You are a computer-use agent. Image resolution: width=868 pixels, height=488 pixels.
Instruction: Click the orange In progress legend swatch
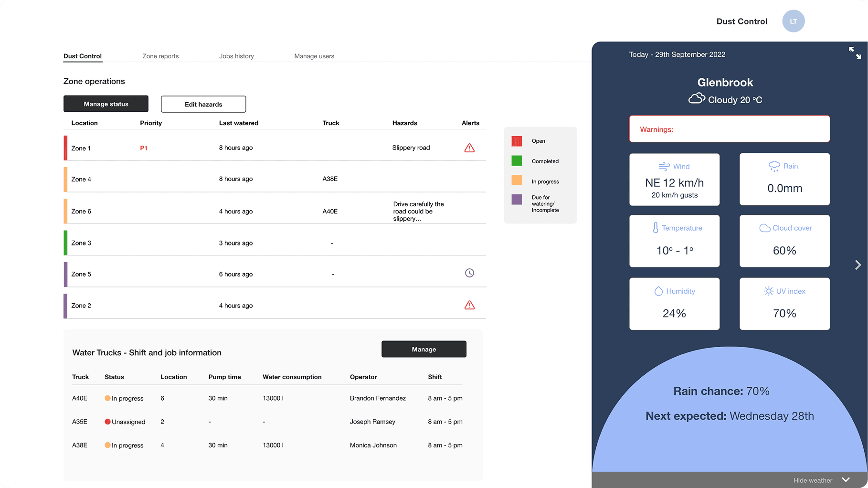517,180
